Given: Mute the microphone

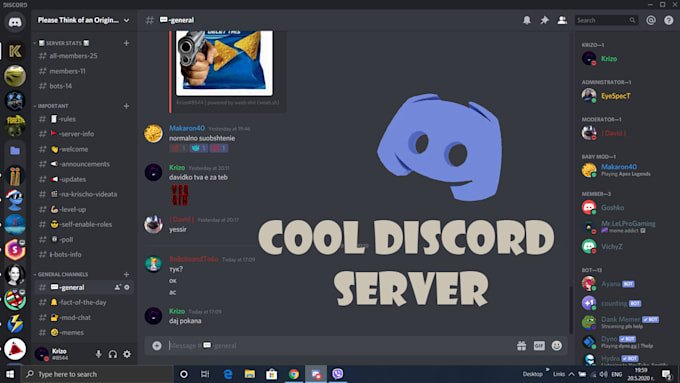Looking at the screenshot, I should pyautogui.click(x=98, y=354).
